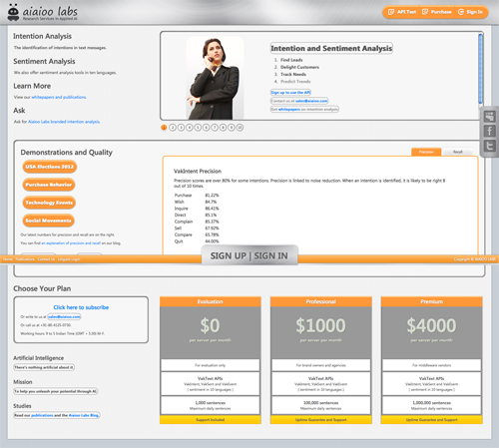Open Aiaioo Labs branded intention analysis link

64,122
